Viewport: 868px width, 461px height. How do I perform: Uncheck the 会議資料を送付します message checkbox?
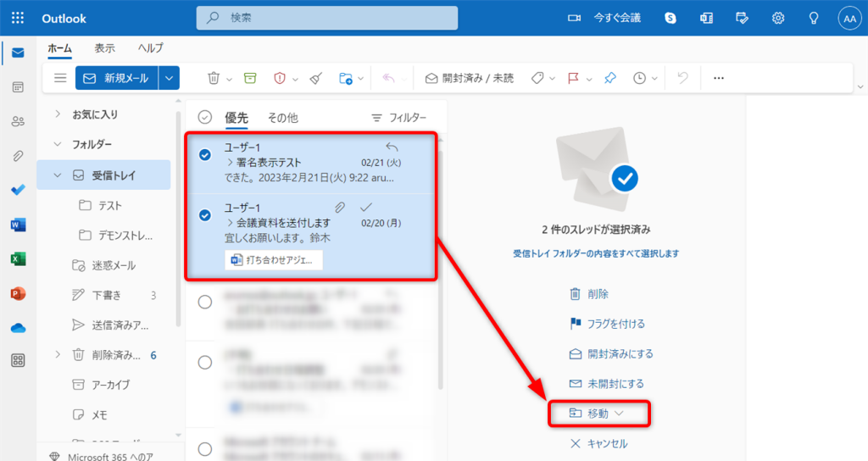[205, 214]
